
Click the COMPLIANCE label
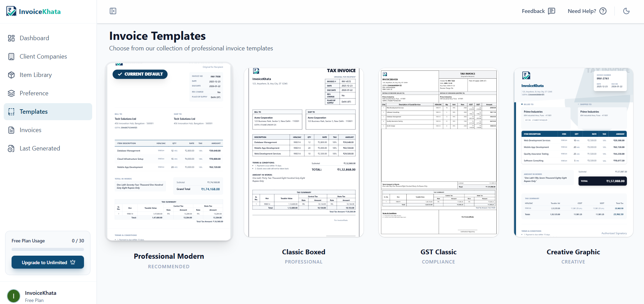(x=439, y=262)
